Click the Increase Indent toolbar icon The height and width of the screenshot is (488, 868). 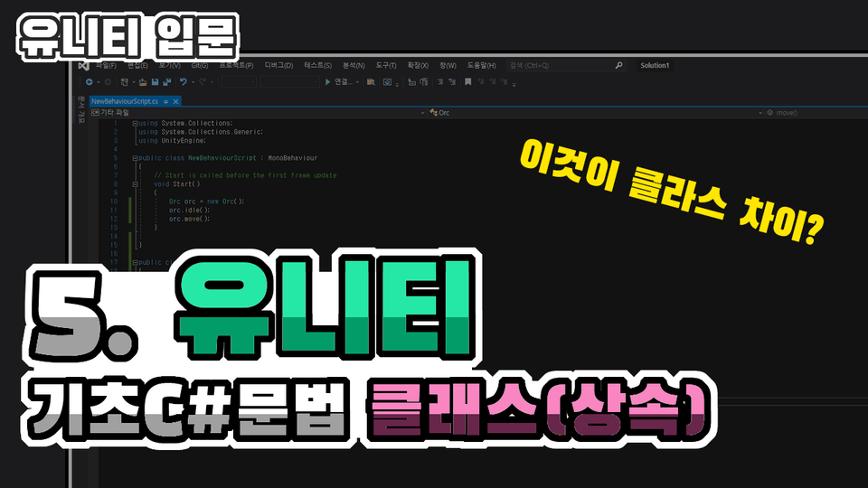[440, 82]
